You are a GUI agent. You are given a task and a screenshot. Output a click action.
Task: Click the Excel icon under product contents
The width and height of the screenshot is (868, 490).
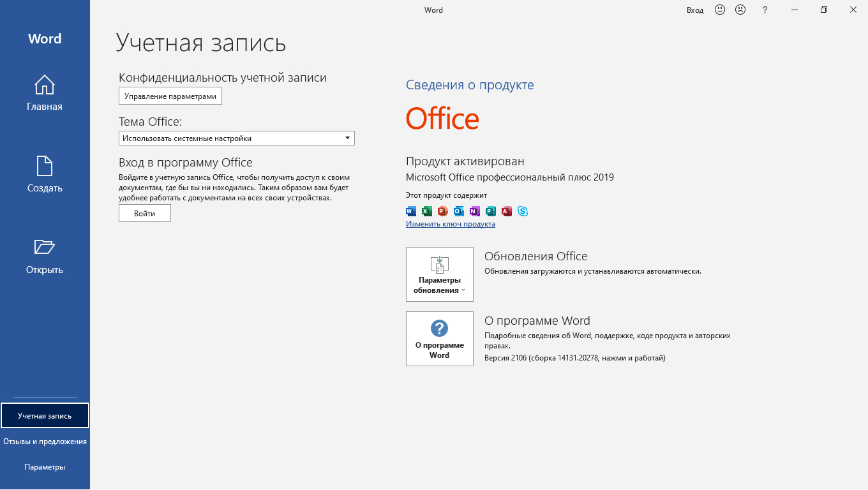(426, 211)
